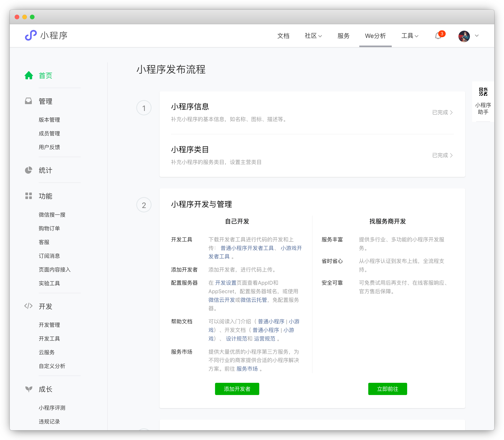Open 用户反馈 in the sidebar
The image size is (504, 440).
click(x=49, y=147)
